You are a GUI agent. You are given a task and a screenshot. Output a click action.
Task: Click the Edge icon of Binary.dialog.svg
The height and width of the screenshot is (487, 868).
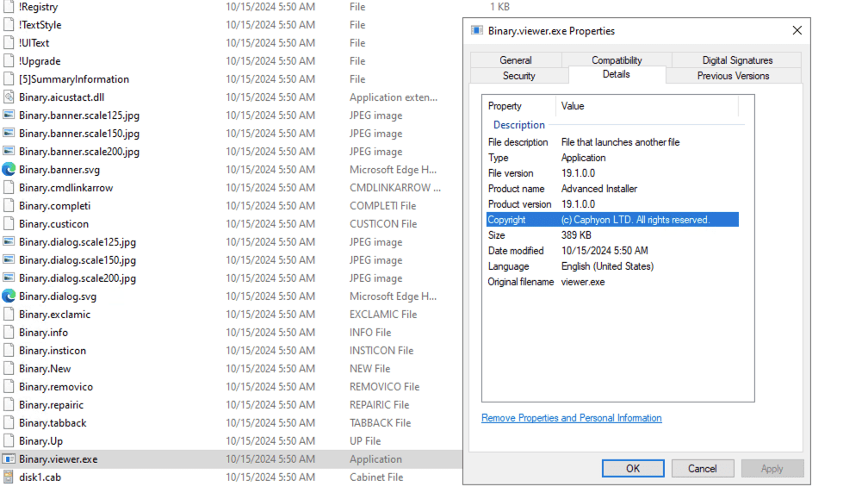coord(9,297)
